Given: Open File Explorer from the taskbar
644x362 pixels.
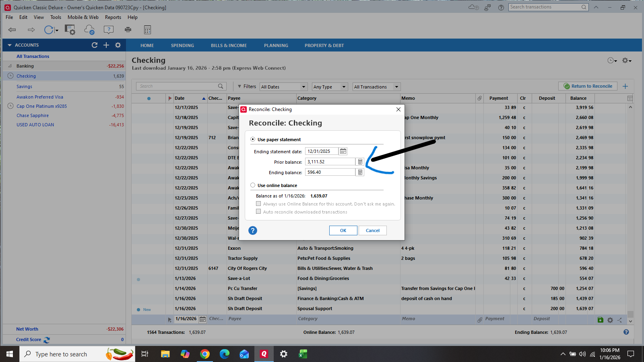Looking at the screenshot, I should click(165, 354).
